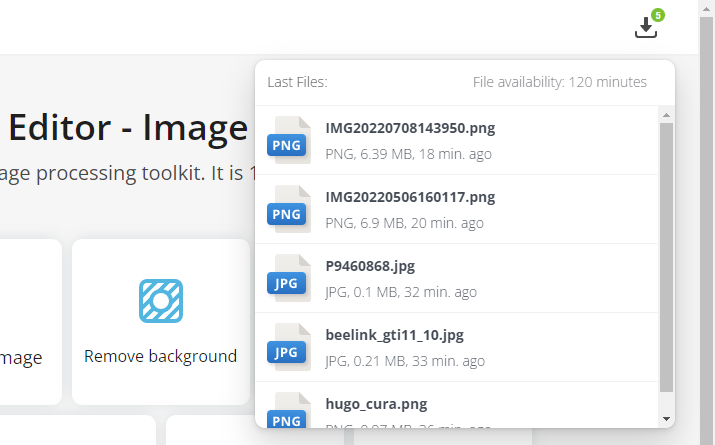
Task: Click PNG icon for hugo_cura.png
Action: (x=289, y=410)
